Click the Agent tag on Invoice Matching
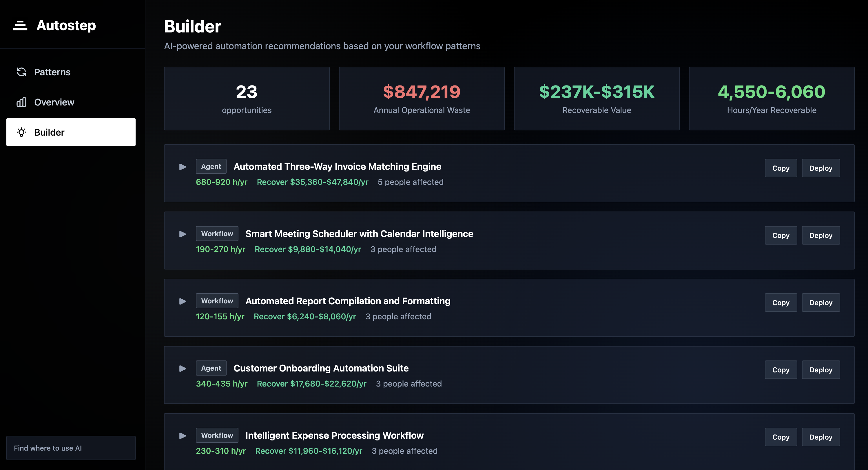The image size is (868, 470). pos(211,166)
